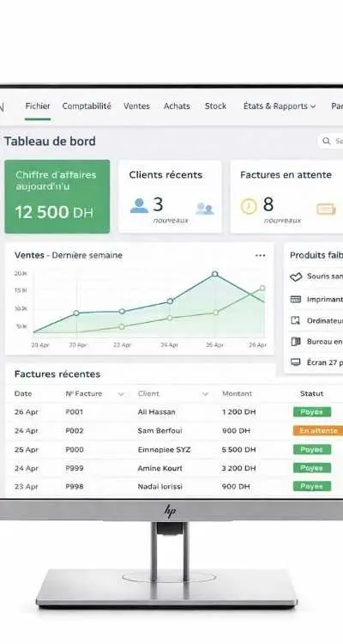Click the Souris product icon
The image size is (343, 644).
[x=296, y=277]
